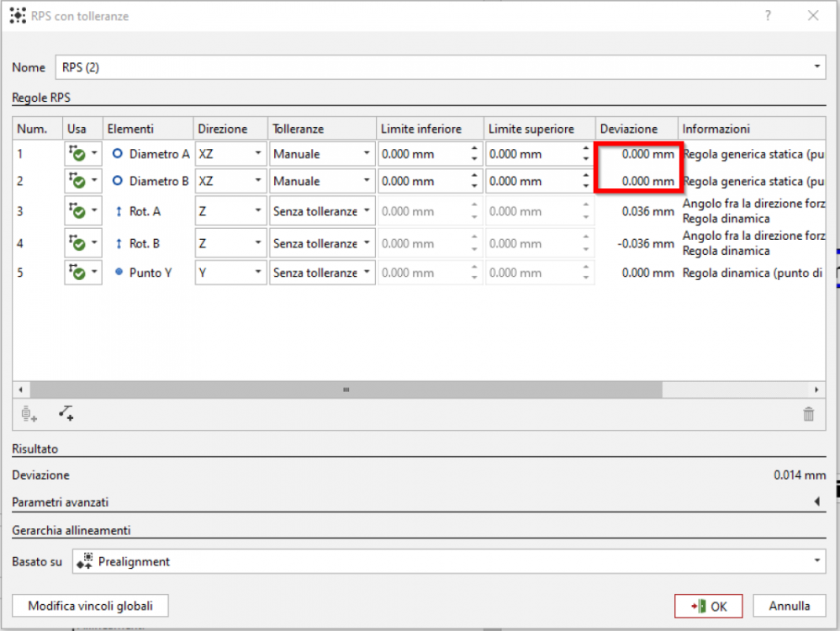This screenshot has width=840, height=631.
Task: Click the Deviazione column header
Action: pos(628,129)
